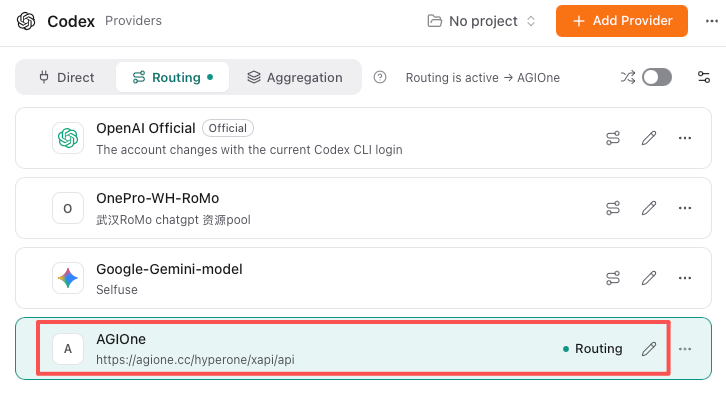
Task: Click the OnePro-WH-RoMo provider name
Action: click(x=157, y=198)
